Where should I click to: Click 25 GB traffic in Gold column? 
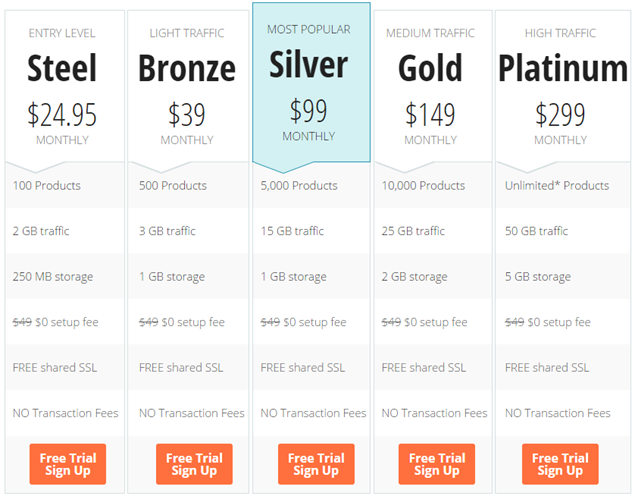click(x=413, y=231)
